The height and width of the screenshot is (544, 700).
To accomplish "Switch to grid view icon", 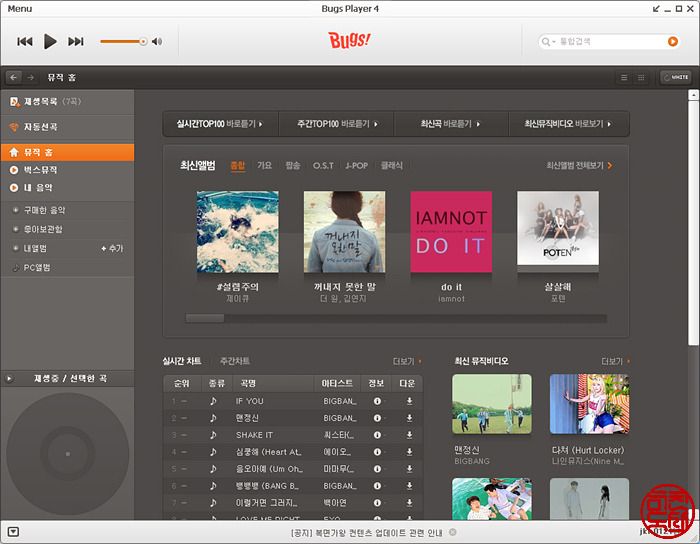I will (x=641, y=78).
